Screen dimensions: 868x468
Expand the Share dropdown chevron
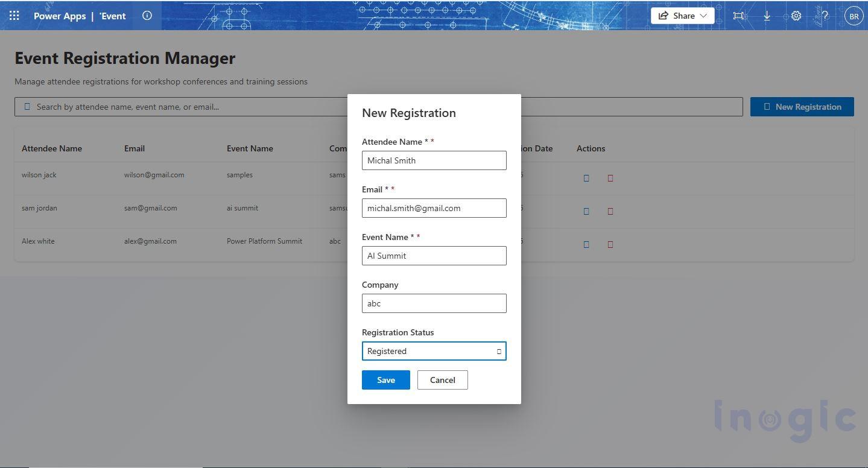[703, 16]
